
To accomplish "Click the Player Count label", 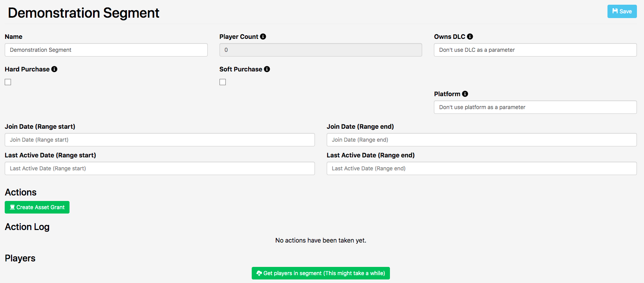I will pos(239,37).
